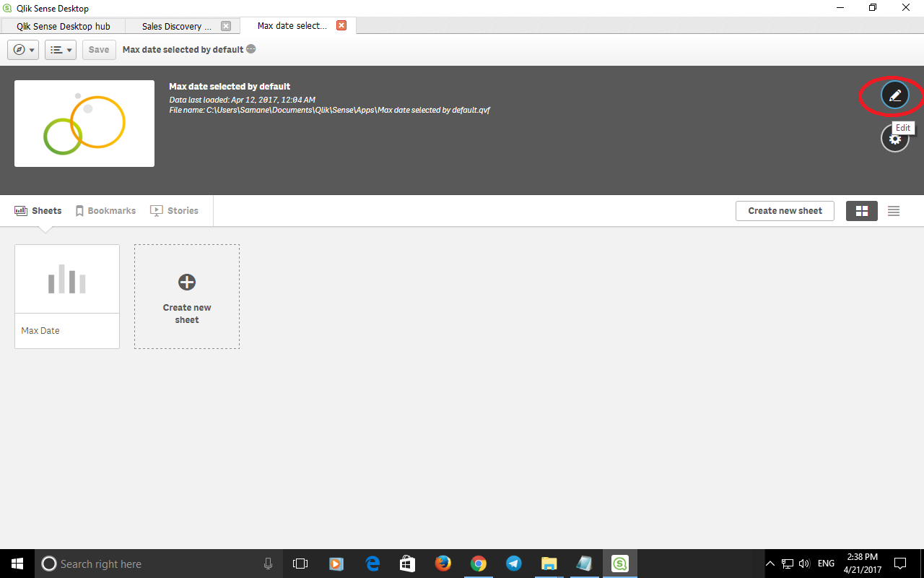Screen dimensions: 924x578
Task: Click the network tray icon
Action: click(x=788, y=564)
